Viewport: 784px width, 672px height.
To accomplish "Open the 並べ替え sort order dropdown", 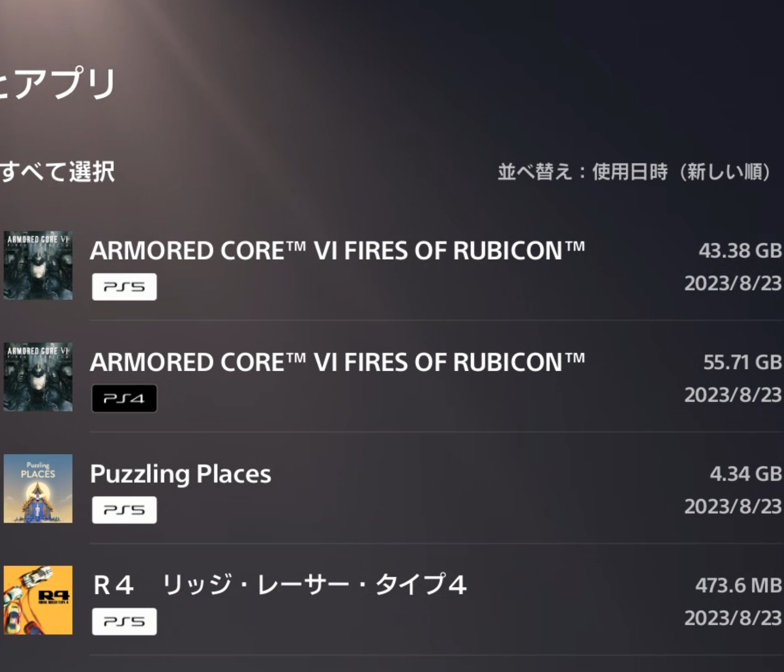I will click(634, 172).
